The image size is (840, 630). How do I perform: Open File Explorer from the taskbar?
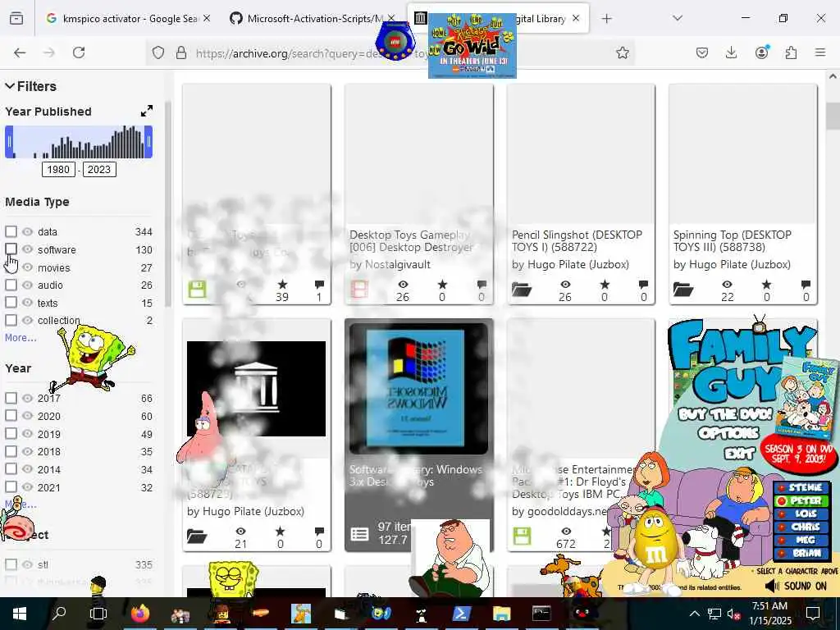(x=501, y=614)
